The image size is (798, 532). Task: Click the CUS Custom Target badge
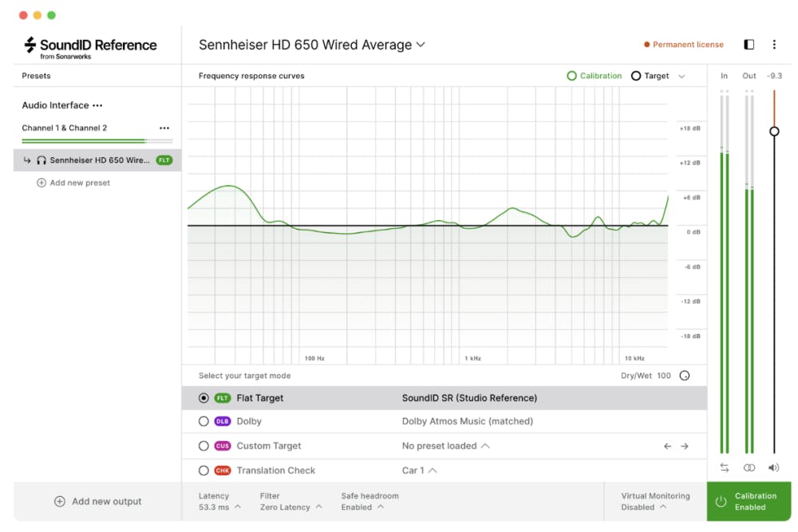223,446
